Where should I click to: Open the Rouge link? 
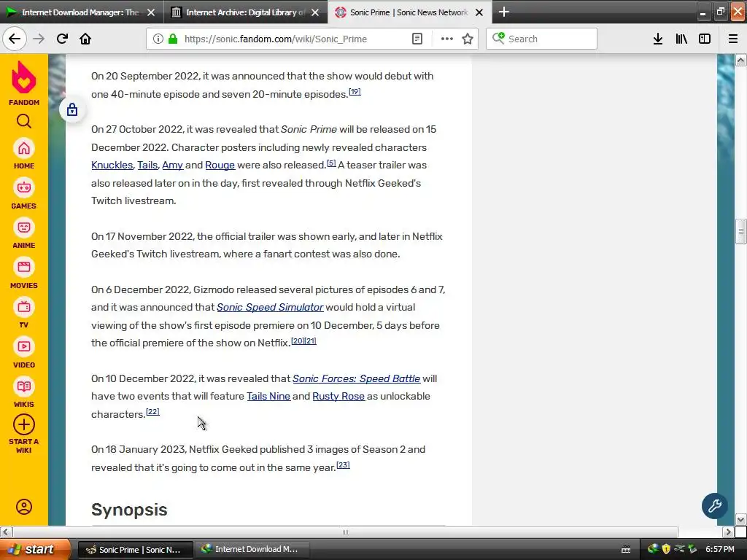tap(220, 165)
